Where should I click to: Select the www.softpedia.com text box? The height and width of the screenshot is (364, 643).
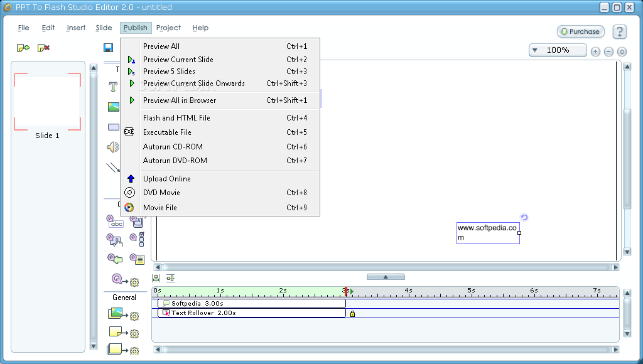(x=488, y=233)
